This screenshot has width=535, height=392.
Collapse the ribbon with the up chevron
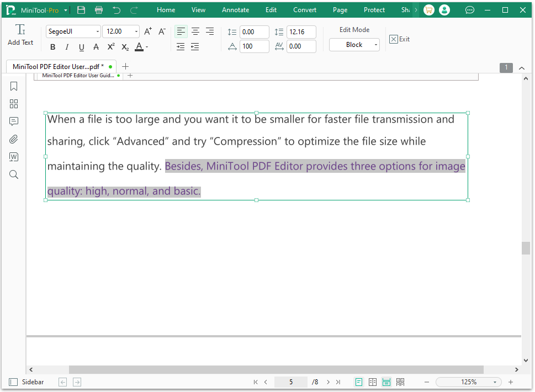(522, 68)
